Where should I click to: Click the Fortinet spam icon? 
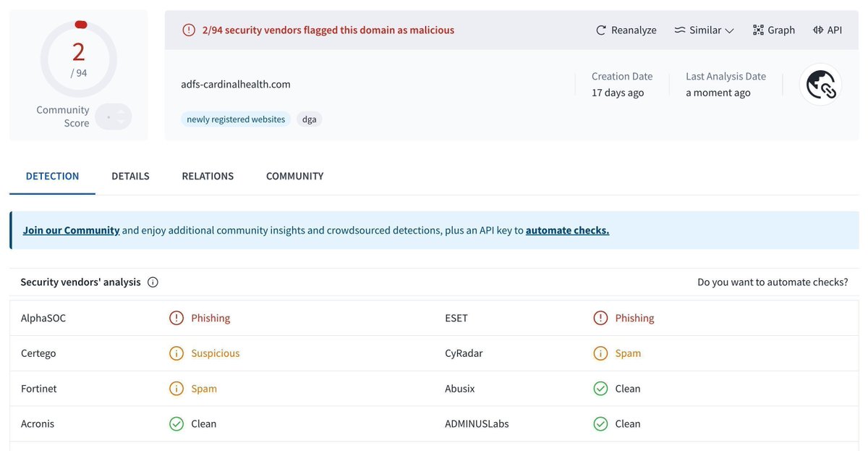click(x=176, y=389)
